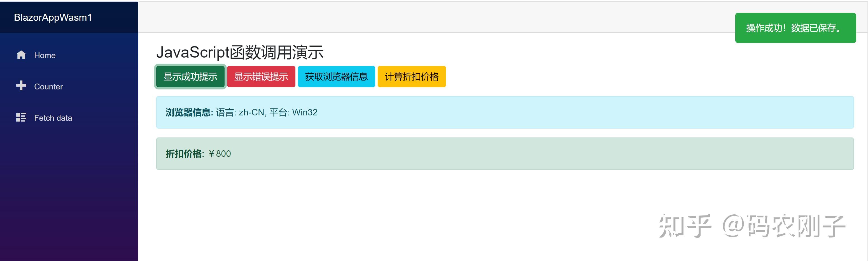Click the zh-CN language info text
The height and width of the screenshot is (261, 868).
click(252, 112)
